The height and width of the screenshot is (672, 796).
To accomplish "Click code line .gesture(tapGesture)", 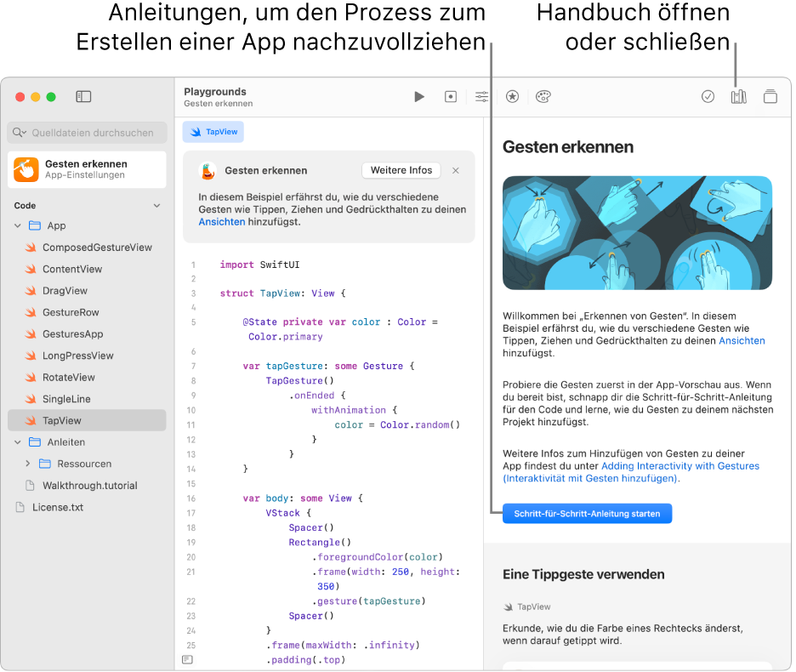I will [x=368, y=601].
